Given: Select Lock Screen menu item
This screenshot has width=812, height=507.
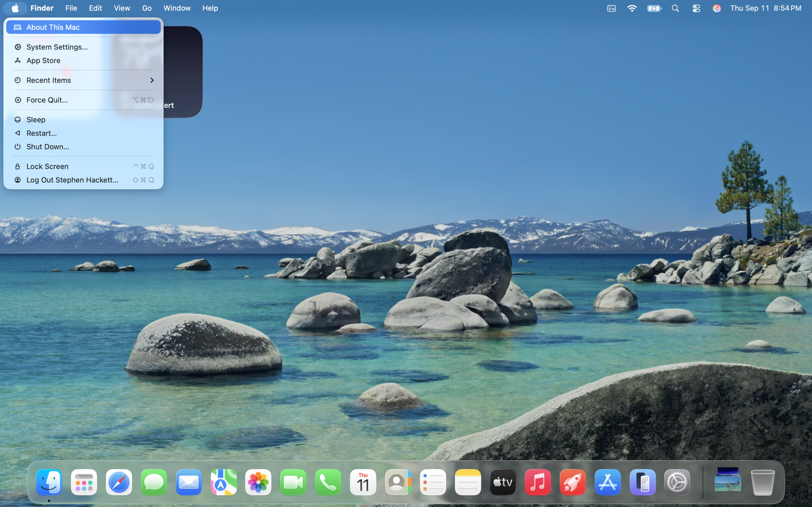Looking at the screenshot, I should pyautogui.click(x=47, y=166).
